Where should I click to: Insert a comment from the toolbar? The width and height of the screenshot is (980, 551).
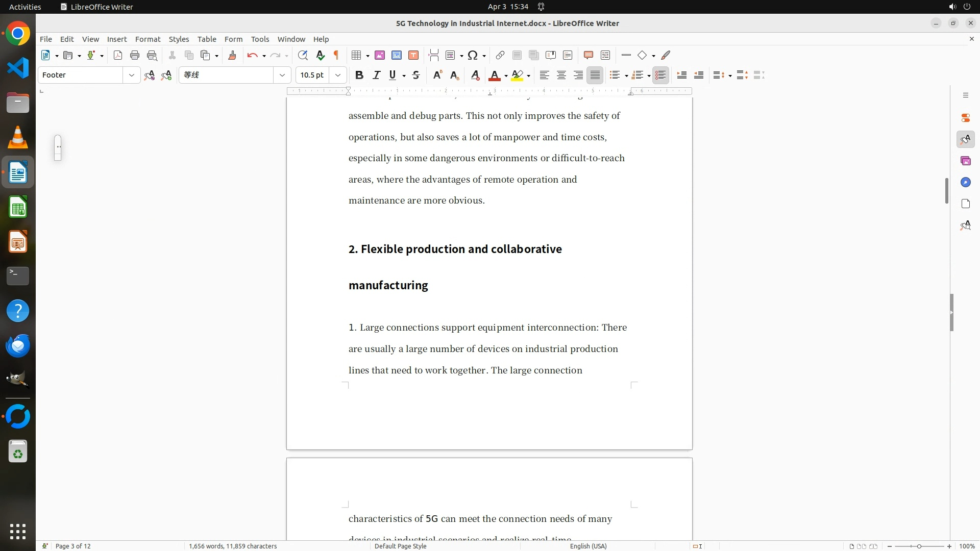[x=588, y=55]
